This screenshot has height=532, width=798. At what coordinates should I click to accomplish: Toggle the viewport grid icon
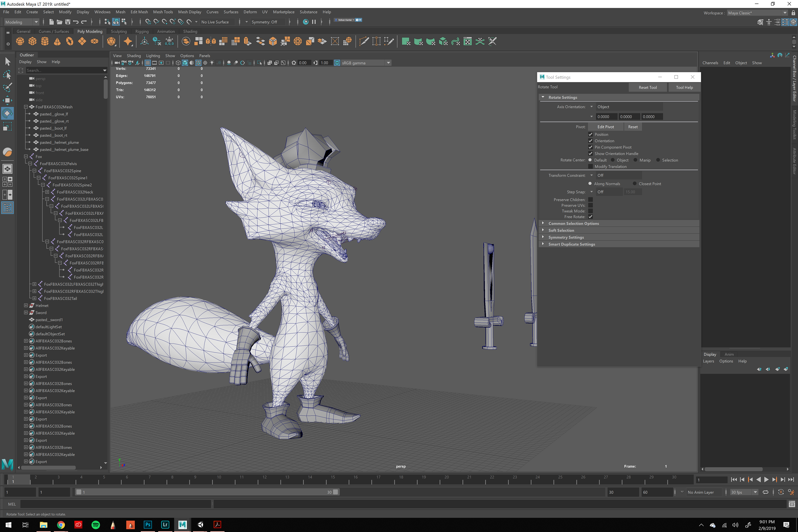[x=148, y=63]
